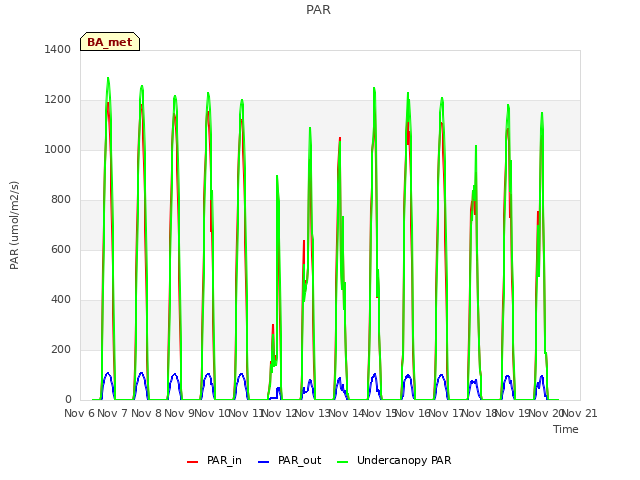Click the green Undercanopy PAR legend swatch

(x=342, y=462)
